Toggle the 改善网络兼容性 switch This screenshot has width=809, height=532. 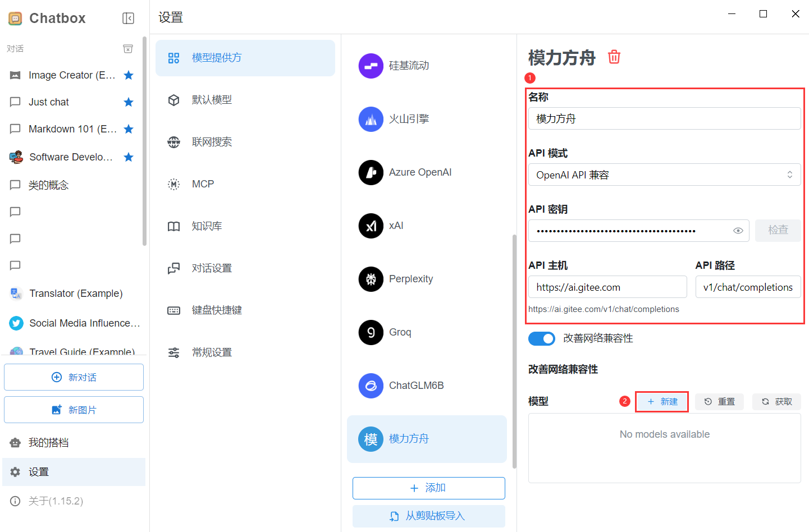click(x=541, y=338)
